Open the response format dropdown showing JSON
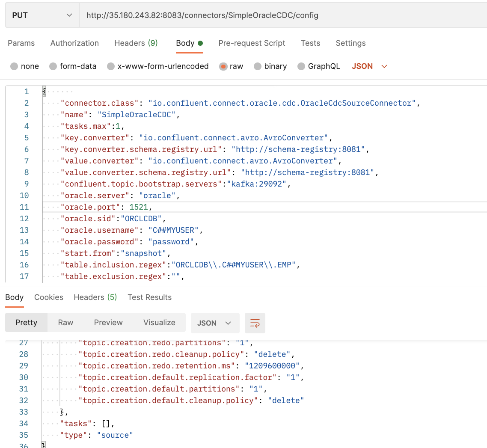 215,323
